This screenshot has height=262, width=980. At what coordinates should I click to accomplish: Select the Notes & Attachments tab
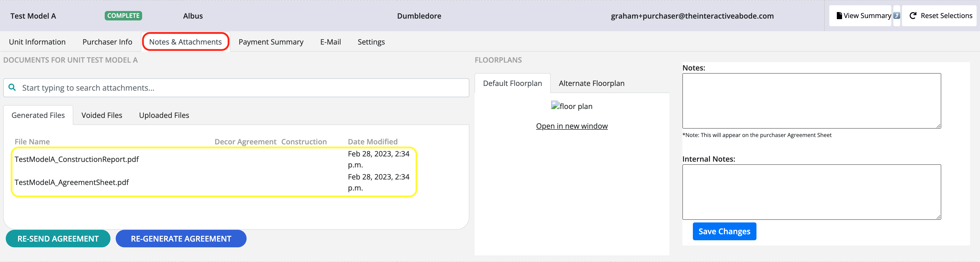pos(185,42)
